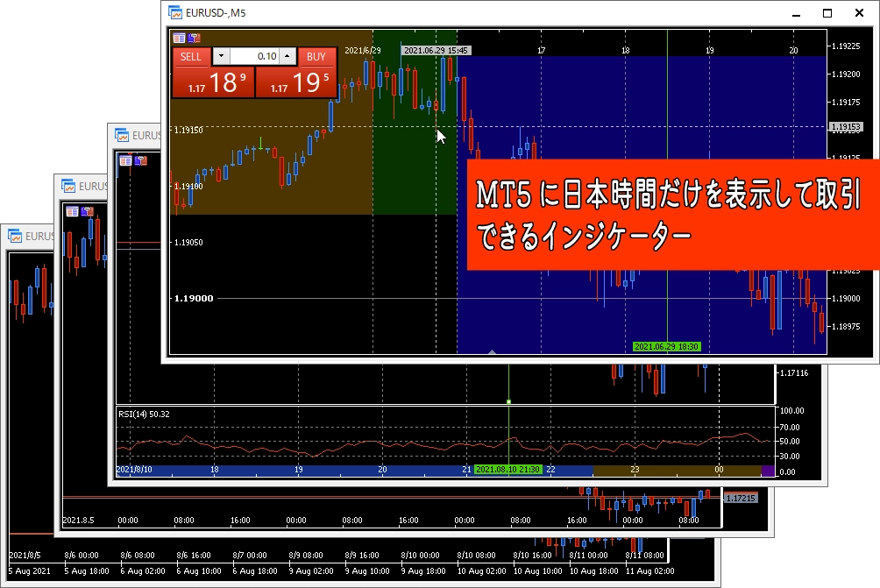This screenshot has height=588, width=880.
Task: Click the 100.00 RSI scale value
Action: point(791,411)
